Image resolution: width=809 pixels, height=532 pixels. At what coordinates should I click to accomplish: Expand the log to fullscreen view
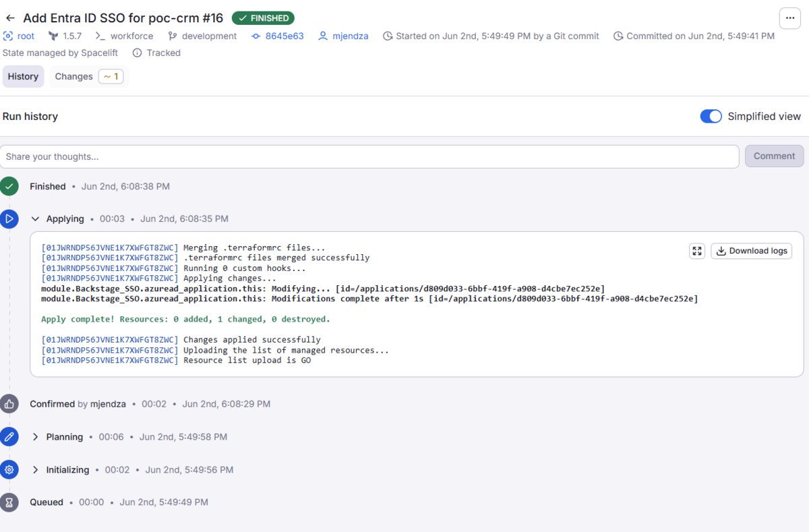click(697, 251)
